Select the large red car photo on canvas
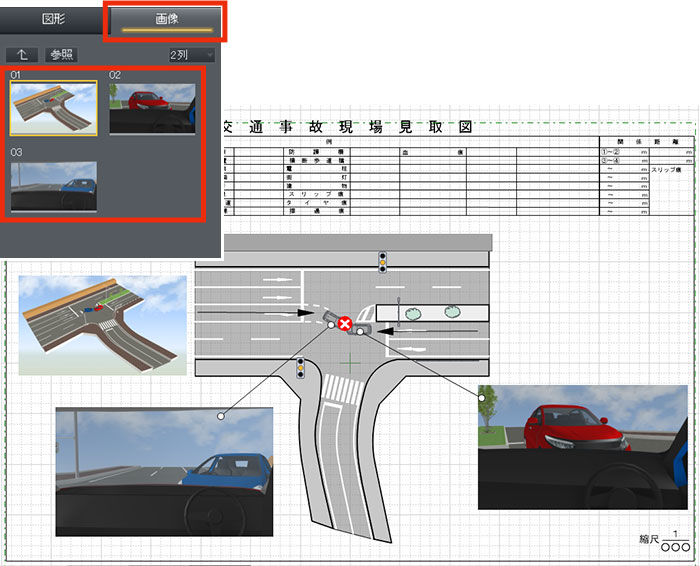Viewport: 700px width, 566px height. (582, 446)
